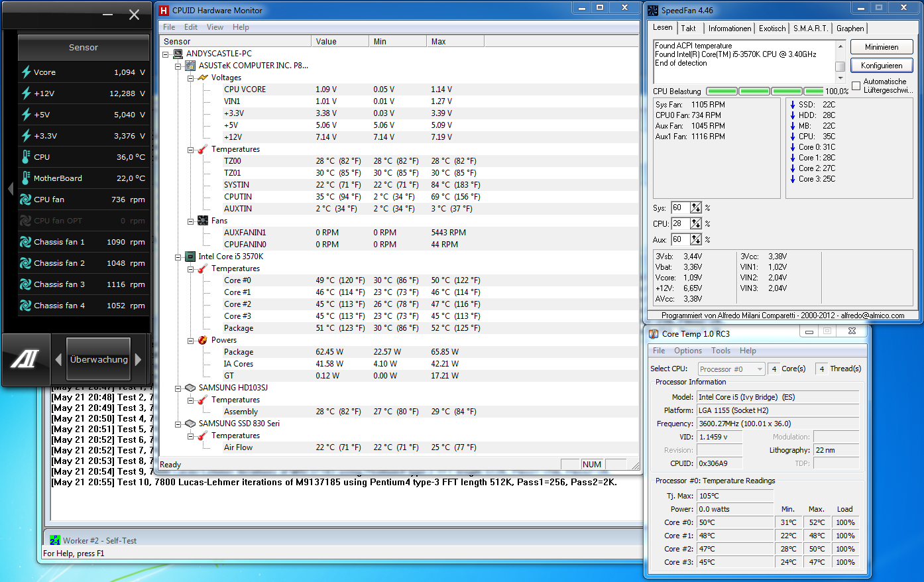
Task: Click the AI Suite logo icon
Action: [x=25, y=359]
